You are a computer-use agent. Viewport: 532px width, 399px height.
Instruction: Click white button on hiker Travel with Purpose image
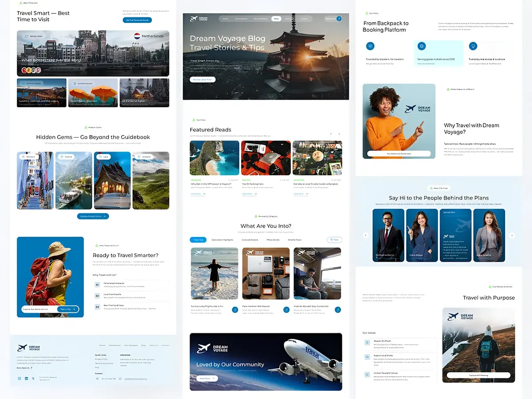pos(478,375)
